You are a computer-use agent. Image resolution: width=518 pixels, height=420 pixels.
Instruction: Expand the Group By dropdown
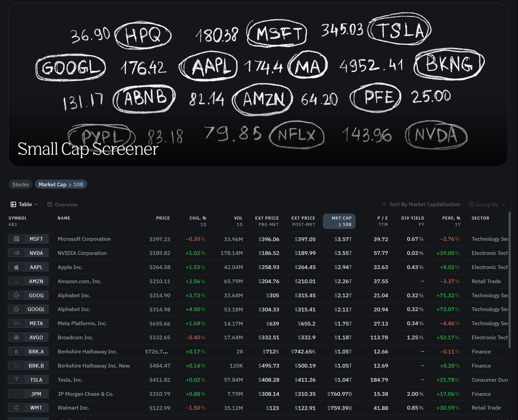click(487, 204)
